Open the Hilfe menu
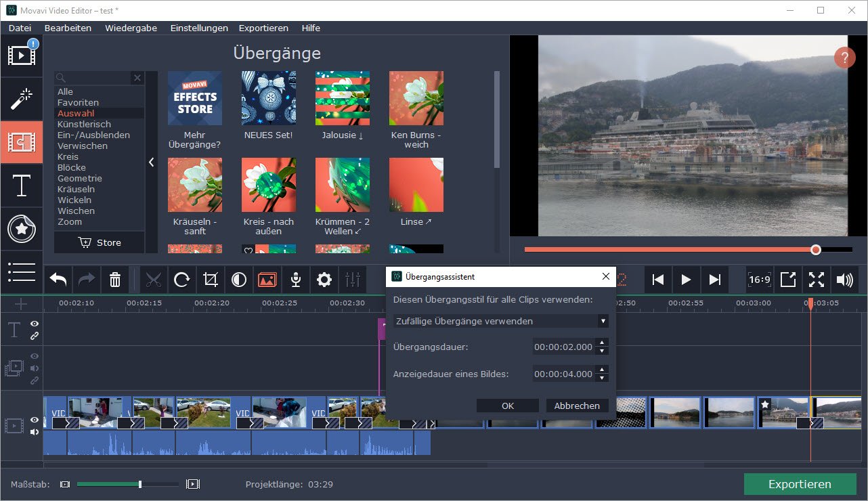This screenshot has height=501, width=868. coord(311,28)
